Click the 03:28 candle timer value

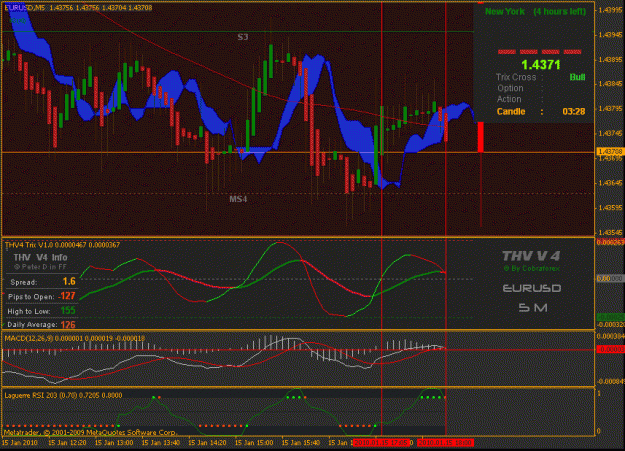coord(574,111)
